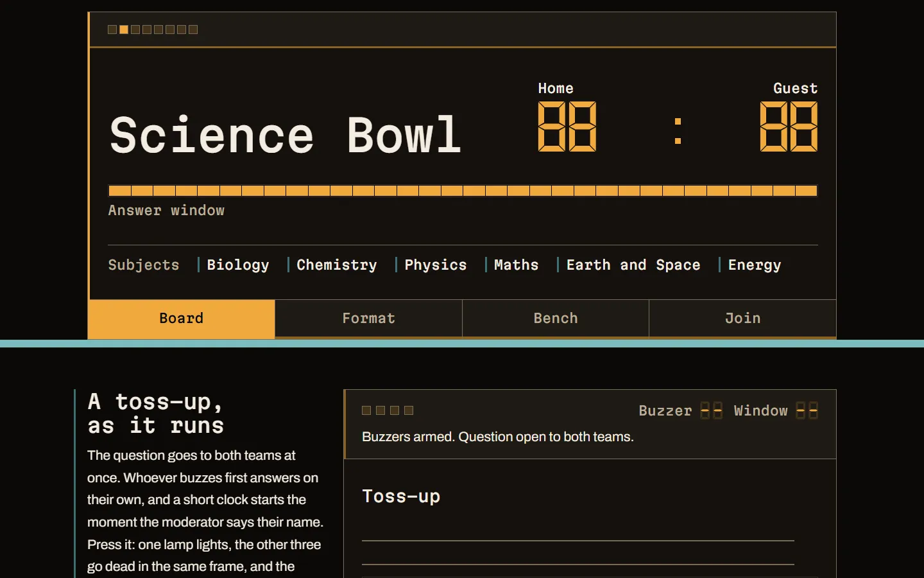Viewport: 924px width, 578px height.
Task: Click the Guest score digits
Action: 789,127
